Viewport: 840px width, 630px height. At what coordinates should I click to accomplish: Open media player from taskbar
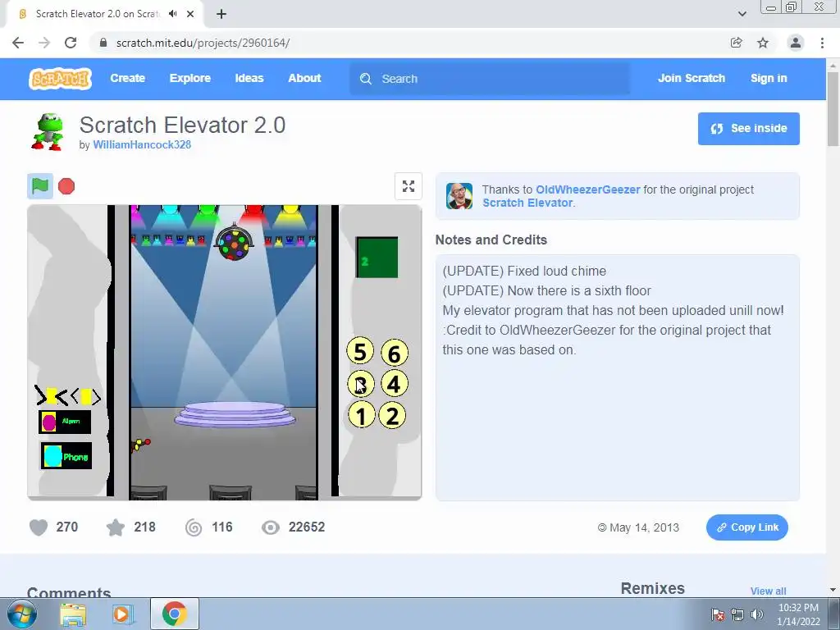(x=122, y=614)
